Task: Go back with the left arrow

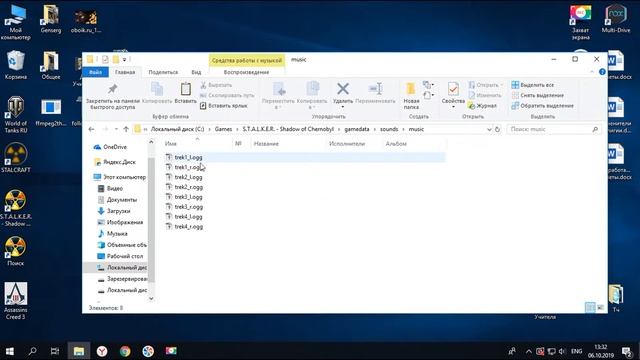Action: 91,129
